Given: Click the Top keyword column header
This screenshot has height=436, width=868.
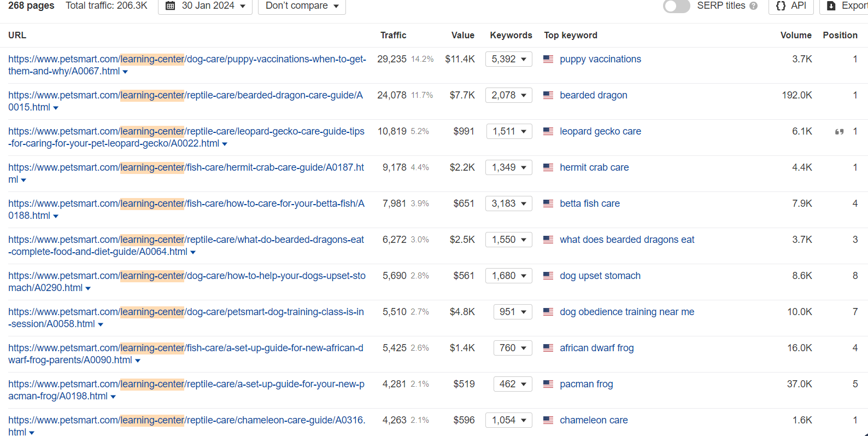Looking at the screenshot, I should pyautogui.click(x=571, y=35).
